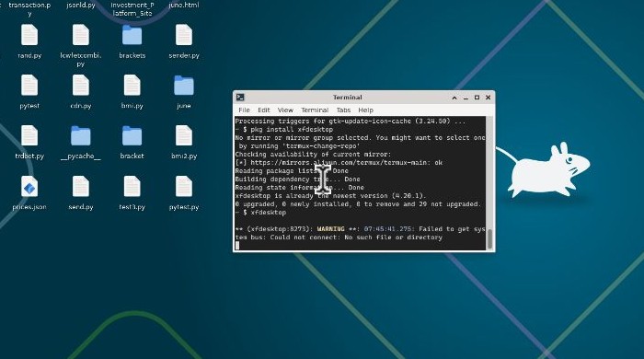This screenshot has width=644, height=359.
Task: Select the bmi.py file icon
Action: click(x=132, y=86)
